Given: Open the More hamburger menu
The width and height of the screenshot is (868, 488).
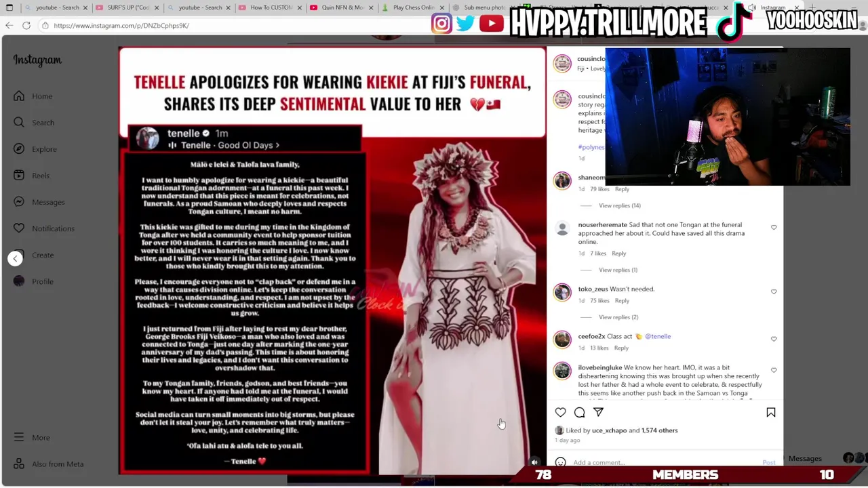Looking at the screenshot, I should click(32, 438).
